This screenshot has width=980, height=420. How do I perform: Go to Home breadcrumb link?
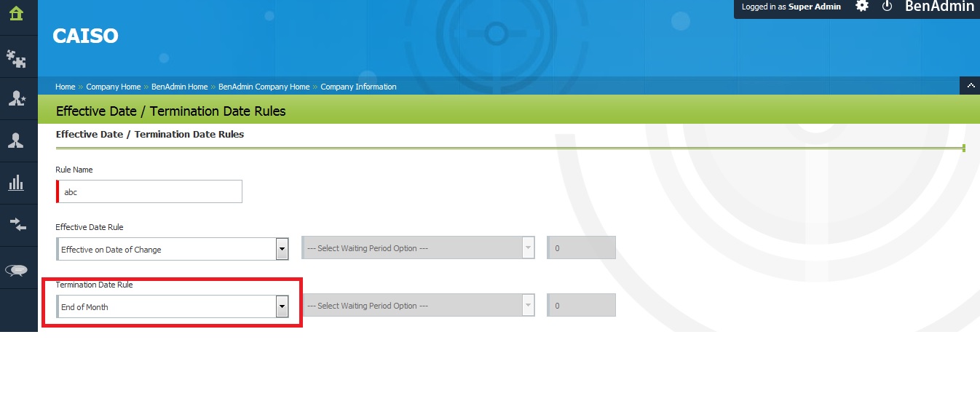pyautogui.click(x=66, y=87)
